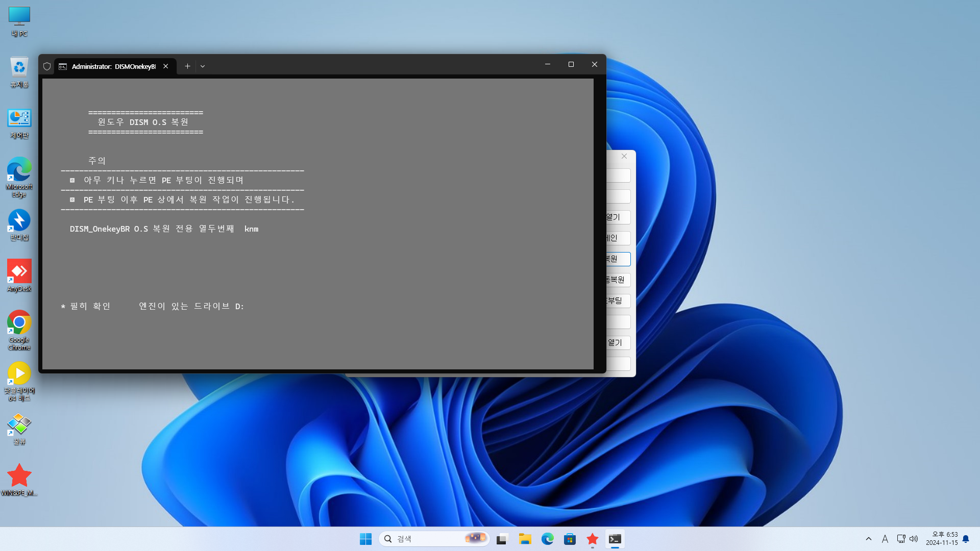The width and height of the screenshot is (980, 551).
Task: Open the terminal new-tab dropdown chevron
Action: point(203,66)
